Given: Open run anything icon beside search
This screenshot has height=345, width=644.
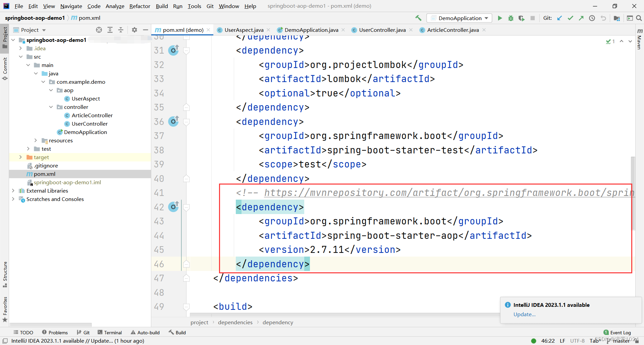Looking at the screenshot, I should (630, 18).
